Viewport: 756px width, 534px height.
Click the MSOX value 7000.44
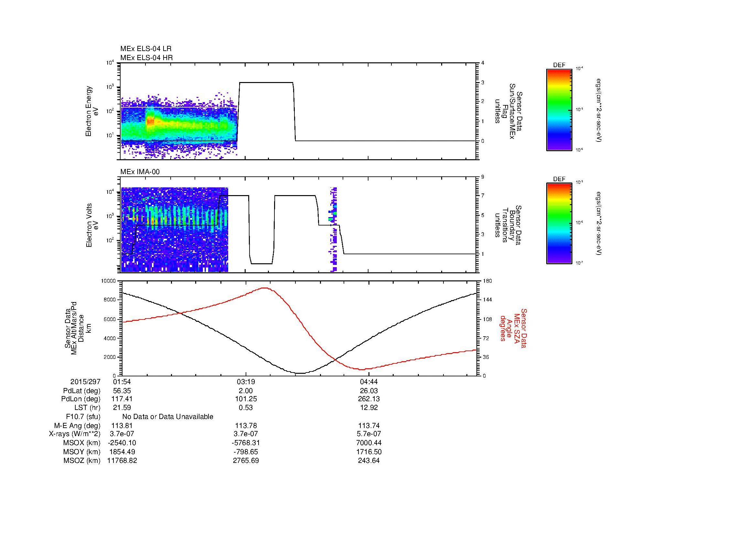(369, 443)
